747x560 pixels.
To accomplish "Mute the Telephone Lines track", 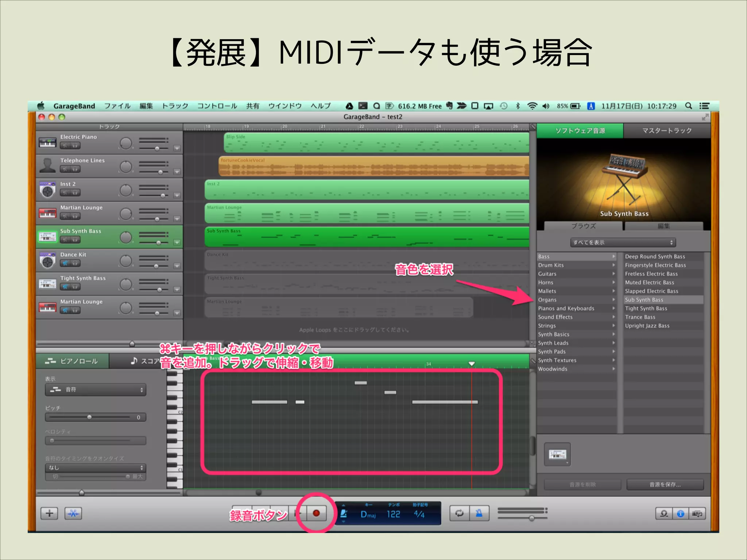I will coord(65,169).
